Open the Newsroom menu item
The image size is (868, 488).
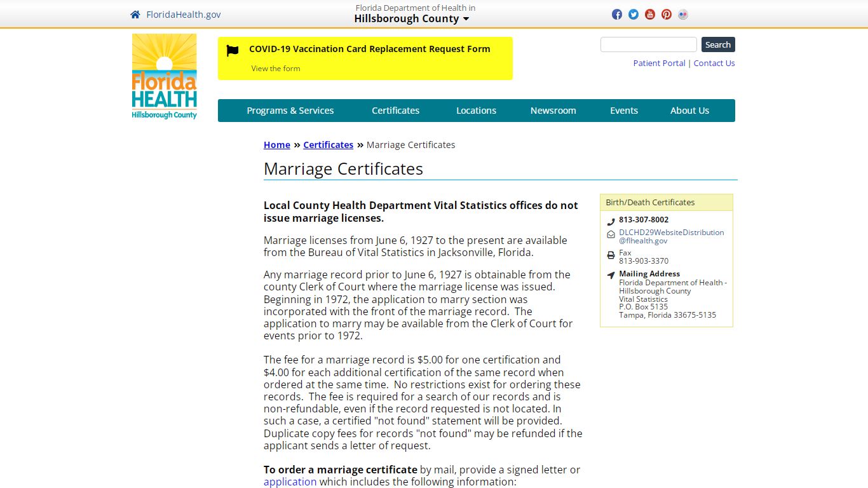pos(553,111)
